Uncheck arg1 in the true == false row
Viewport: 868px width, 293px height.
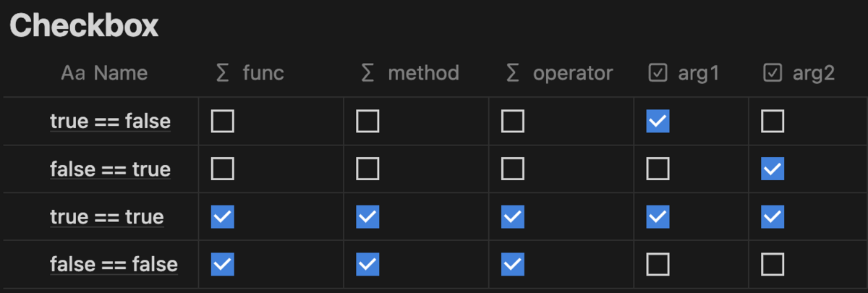pyautogui.click(x=658, y=122)
